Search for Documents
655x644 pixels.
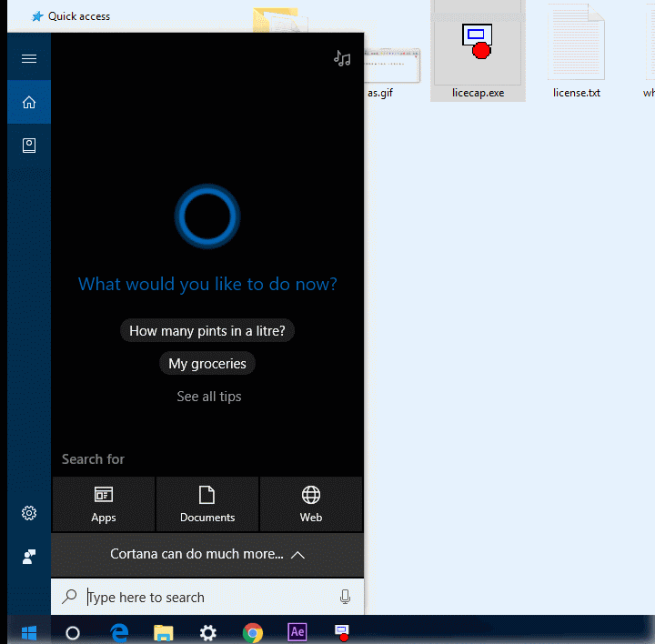[x=207, y=504]
